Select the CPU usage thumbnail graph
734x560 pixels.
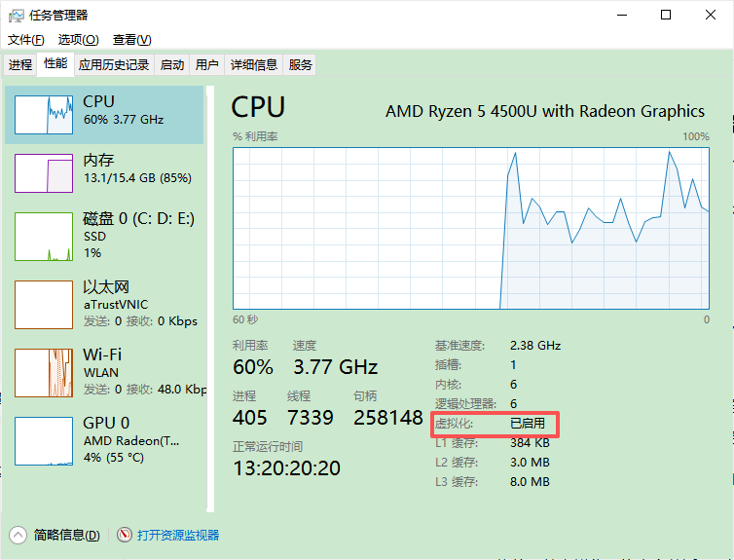pyautogui.click(x=44, y=115)
